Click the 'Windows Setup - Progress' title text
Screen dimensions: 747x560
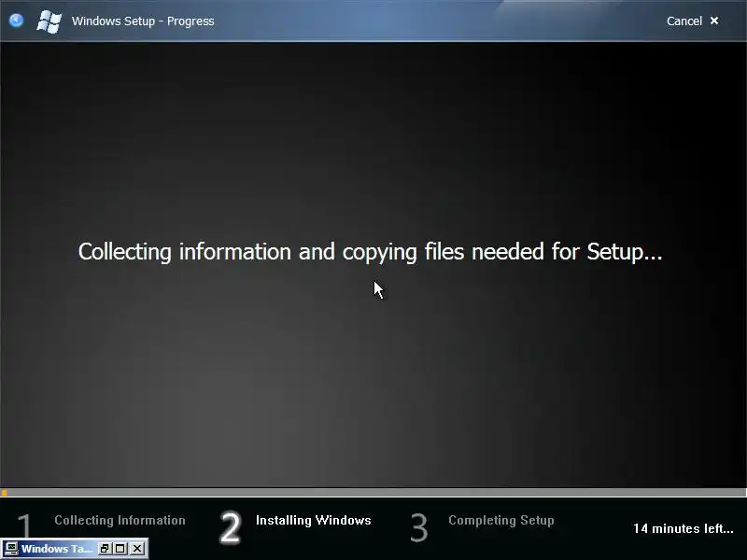(143, 21)
